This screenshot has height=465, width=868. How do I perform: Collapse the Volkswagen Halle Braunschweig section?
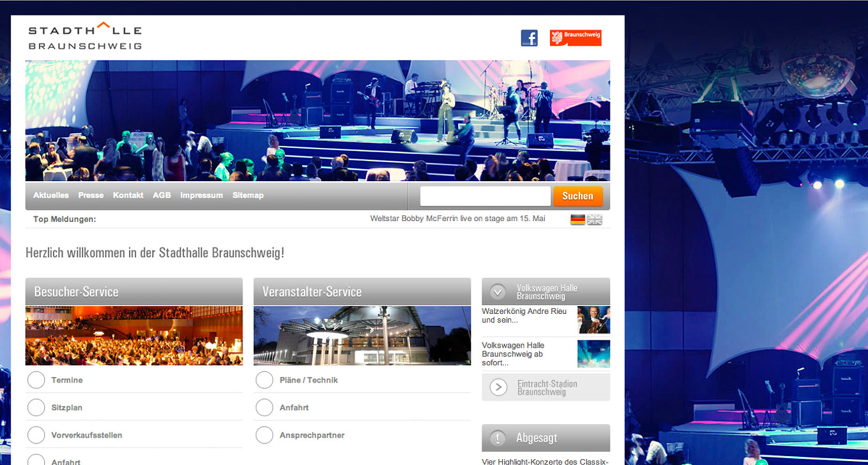pyautogui.click(x=498, y=292)
